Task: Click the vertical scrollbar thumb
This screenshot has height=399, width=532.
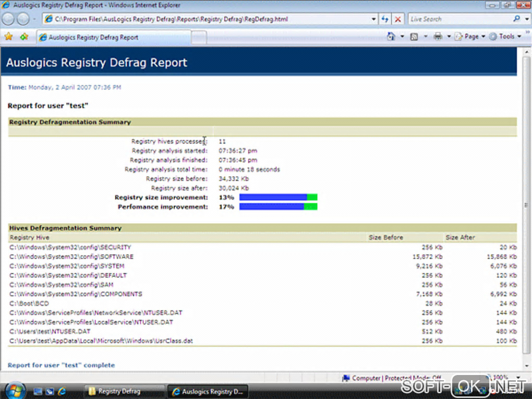Action: coord(526,205)
